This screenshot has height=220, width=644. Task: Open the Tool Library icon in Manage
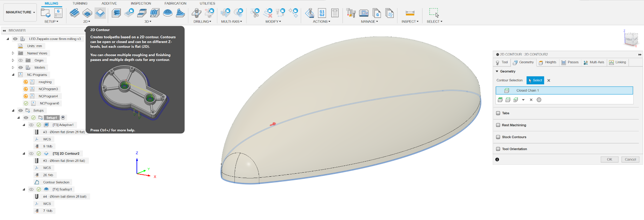point(351,13)
